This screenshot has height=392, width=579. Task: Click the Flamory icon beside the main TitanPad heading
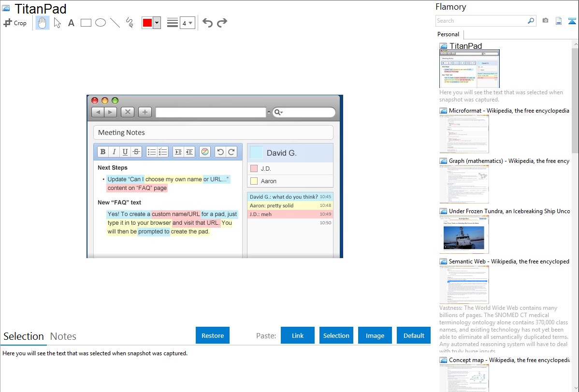click(x=6, y=9)
